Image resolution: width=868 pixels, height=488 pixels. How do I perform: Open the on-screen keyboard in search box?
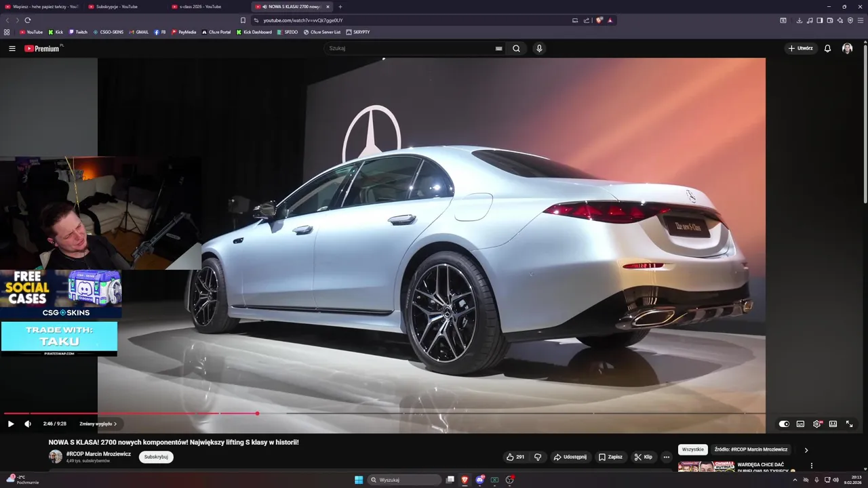click(499, 48)
